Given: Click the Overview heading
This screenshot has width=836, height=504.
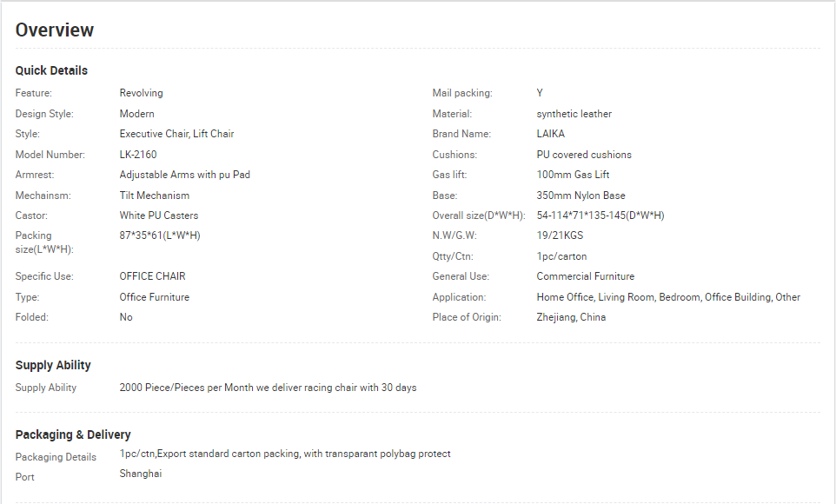Looking at the screenshot, I should [x=55, y=30].
